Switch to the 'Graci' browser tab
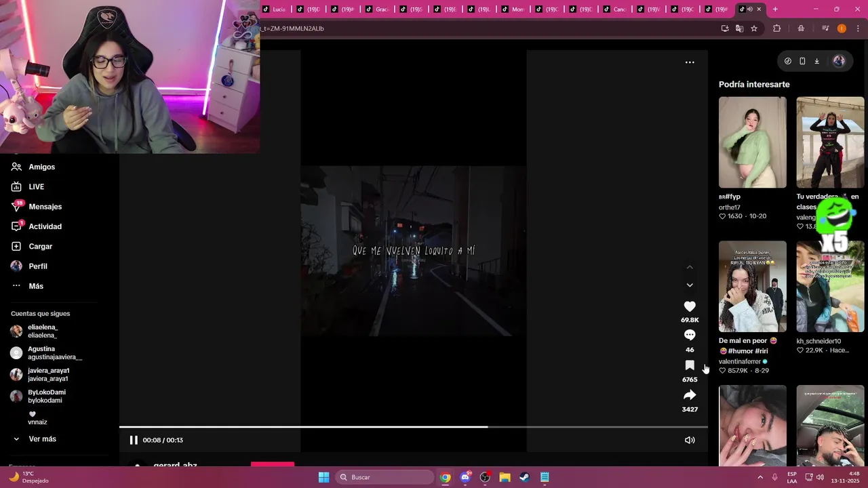 378,9
